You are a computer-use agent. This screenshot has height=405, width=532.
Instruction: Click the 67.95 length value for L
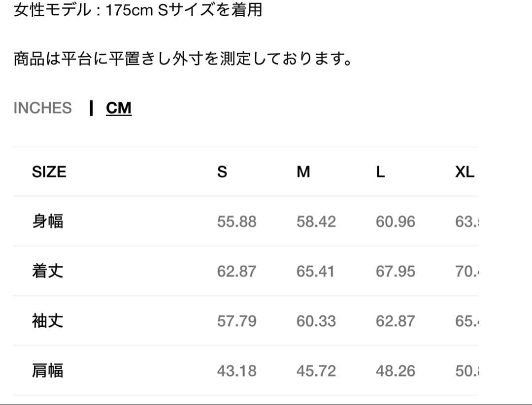point(395,271)
